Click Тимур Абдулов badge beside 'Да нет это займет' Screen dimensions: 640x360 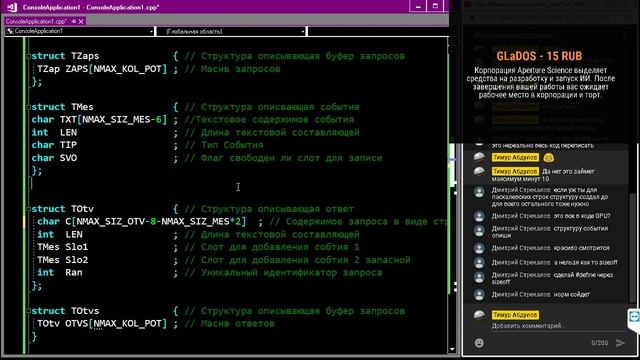[515, 171]
